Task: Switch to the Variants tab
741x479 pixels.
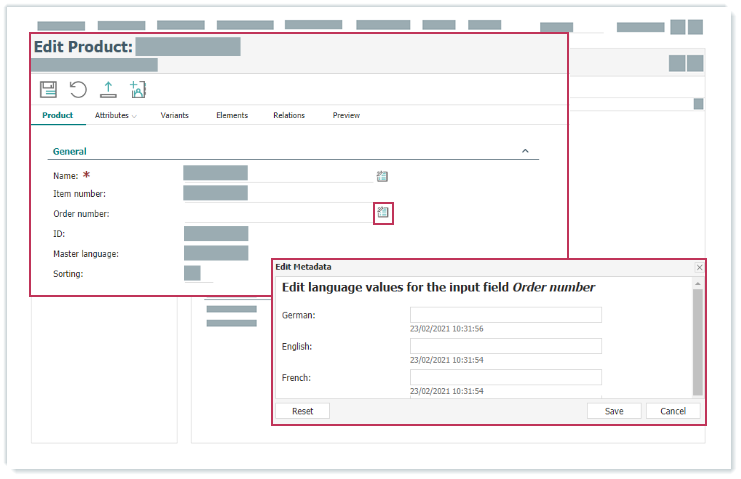Action: (x=175, y=116)
